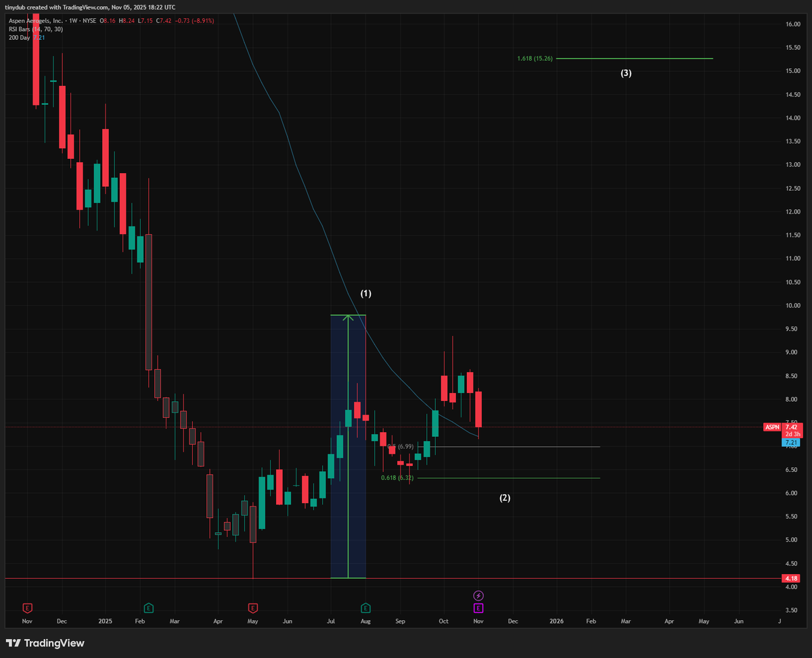Click the 10.50 price axis label
The image size is (812, 658).
coord(792,282)
